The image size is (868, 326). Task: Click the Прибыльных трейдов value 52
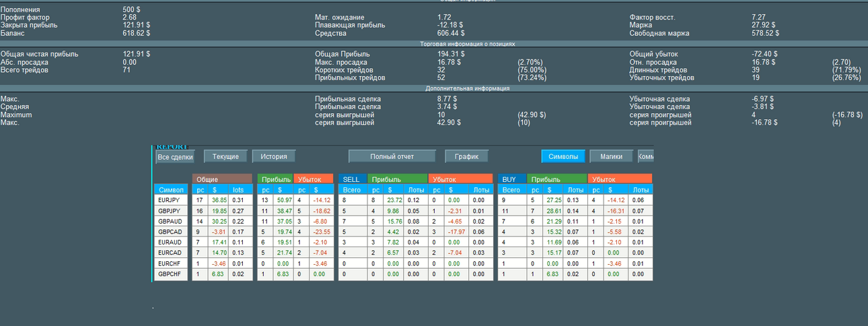(x=441, y=78)
